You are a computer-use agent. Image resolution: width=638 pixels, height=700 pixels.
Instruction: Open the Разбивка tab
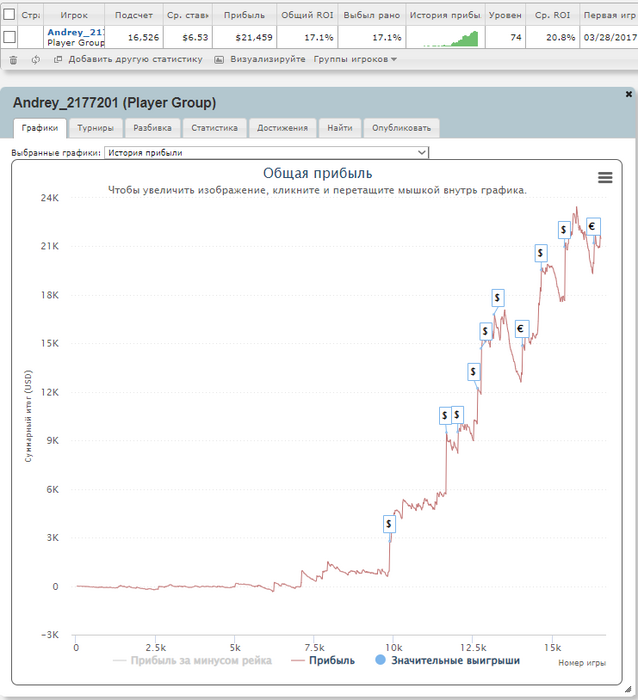[x=152, y=128]
